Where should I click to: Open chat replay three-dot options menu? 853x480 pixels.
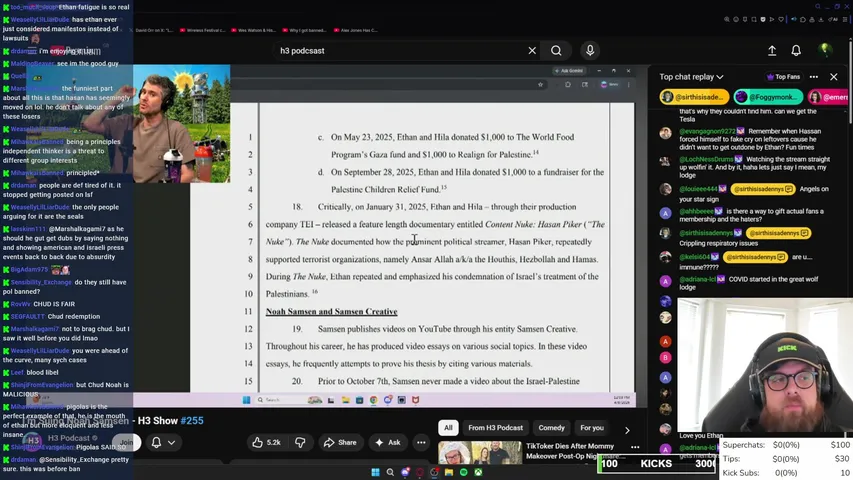[x=814, y=77]
